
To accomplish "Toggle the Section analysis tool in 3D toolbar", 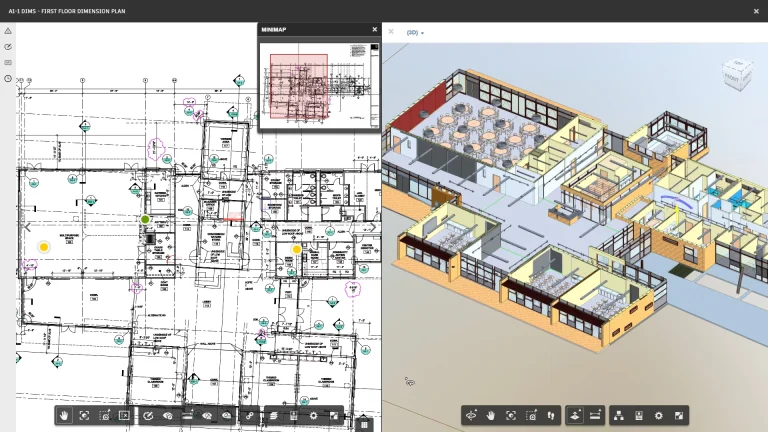I will (575, 415).
